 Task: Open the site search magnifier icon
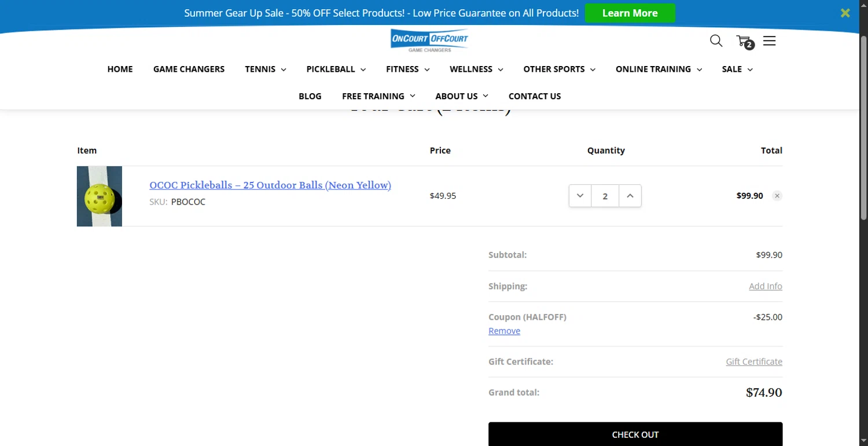point(716,41)
